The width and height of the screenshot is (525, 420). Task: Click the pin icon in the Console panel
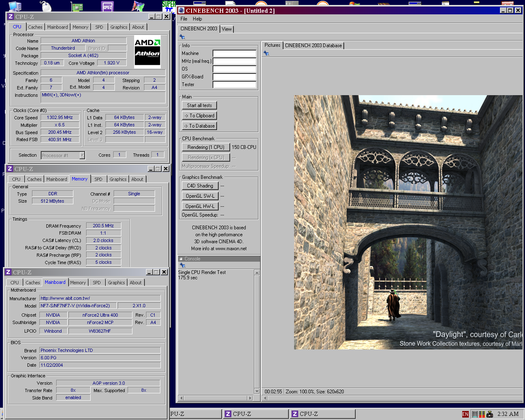(183, 265)
